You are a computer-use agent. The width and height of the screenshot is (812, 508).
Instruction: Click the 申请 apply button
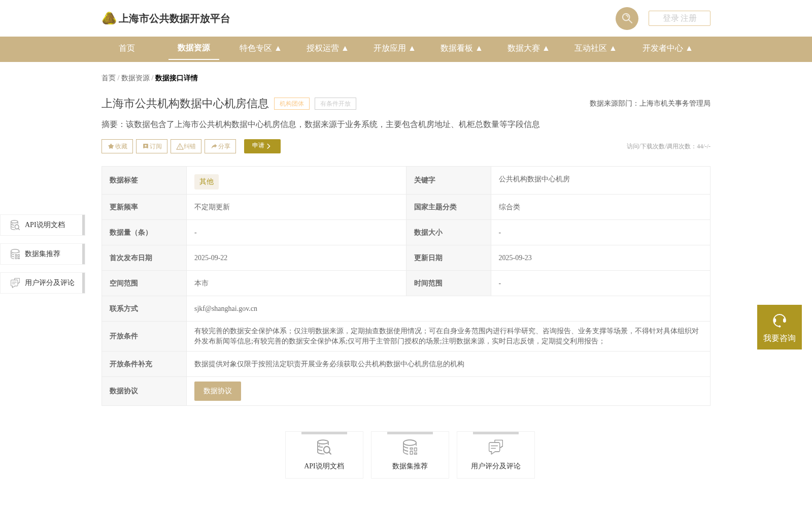click(x=262, y=146)
